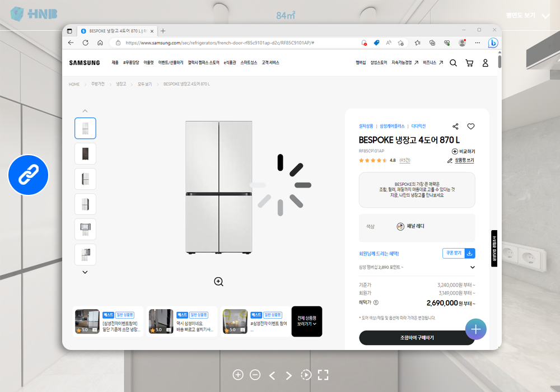Select the dark brown refrigerator thumbnail
The height and width of the screenshot is (392, 560).
(85, 153)
